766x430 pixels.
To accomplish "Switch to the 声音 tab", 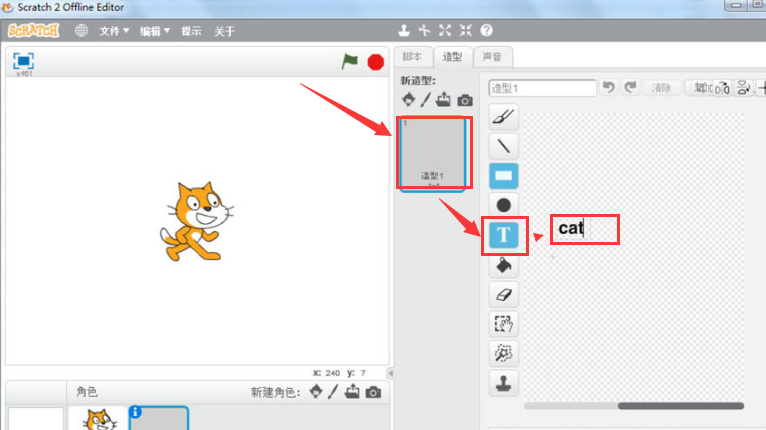I will [x=492, y=57].
